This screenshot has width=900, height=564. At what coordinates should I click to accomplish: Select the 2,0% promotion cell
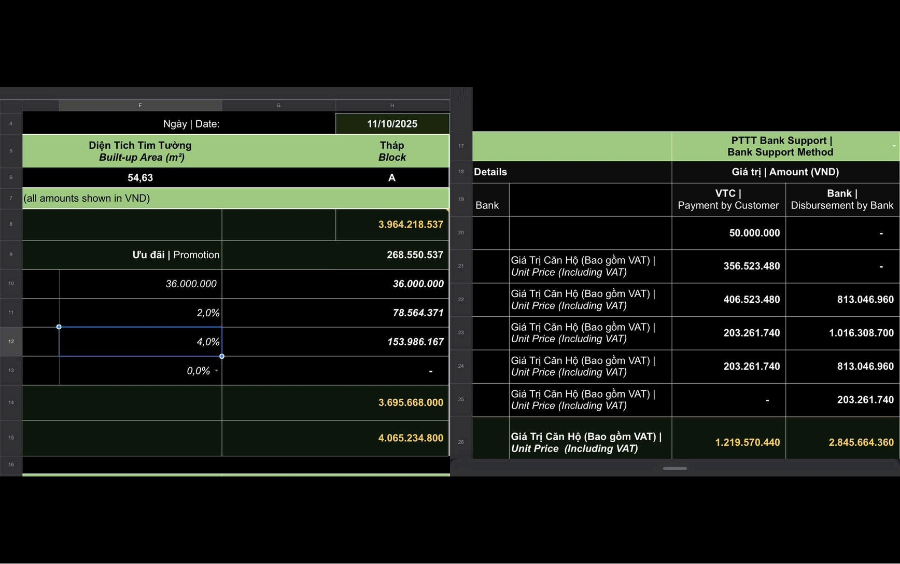coord(140,313)
